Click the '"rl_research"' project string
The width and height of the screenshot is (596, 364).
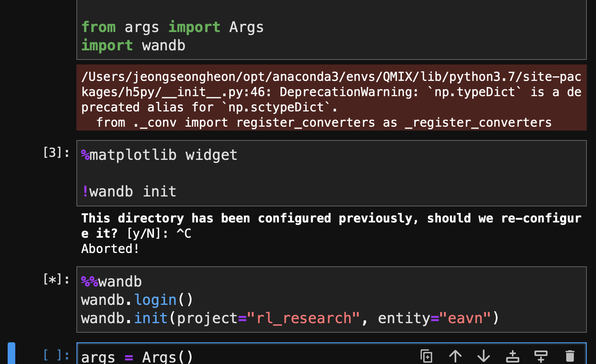(x=304, y=318)
